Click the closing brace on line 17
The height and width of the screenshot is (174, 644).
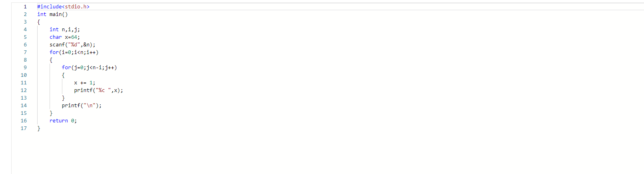[39, 128]
